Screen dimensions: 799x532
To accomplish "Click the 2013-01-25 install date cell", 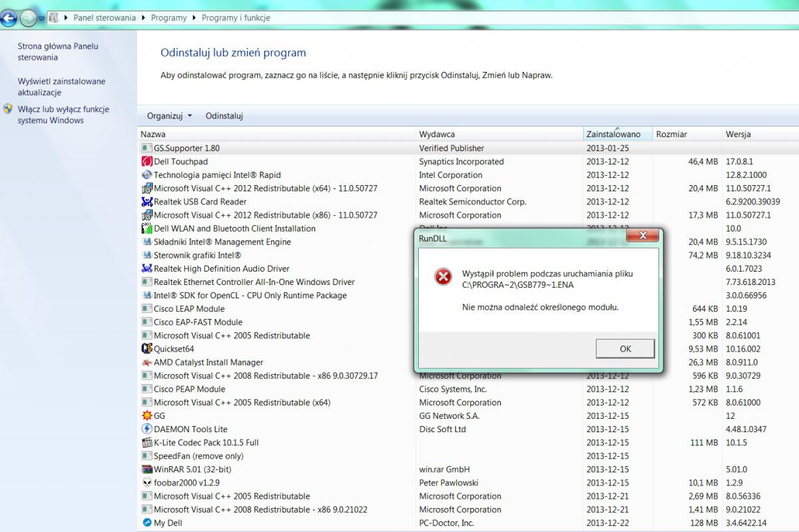I will (607, 148).
